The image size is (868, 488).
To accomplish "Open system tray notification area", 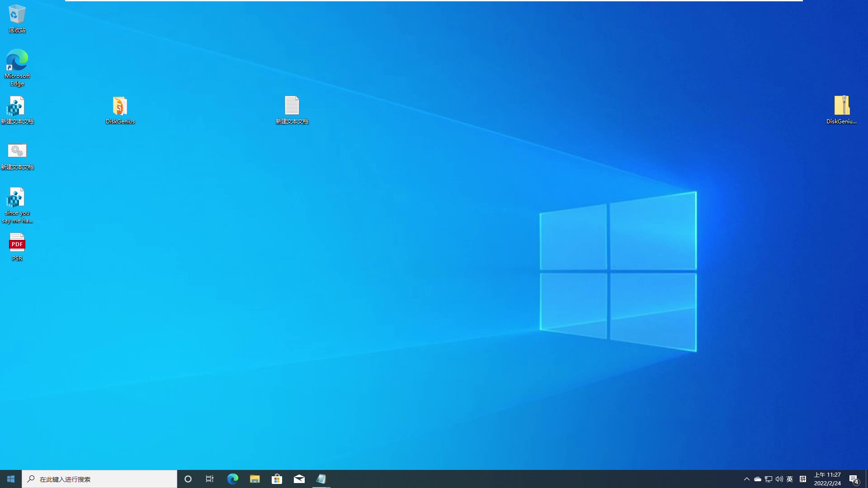I will (747, 479).
